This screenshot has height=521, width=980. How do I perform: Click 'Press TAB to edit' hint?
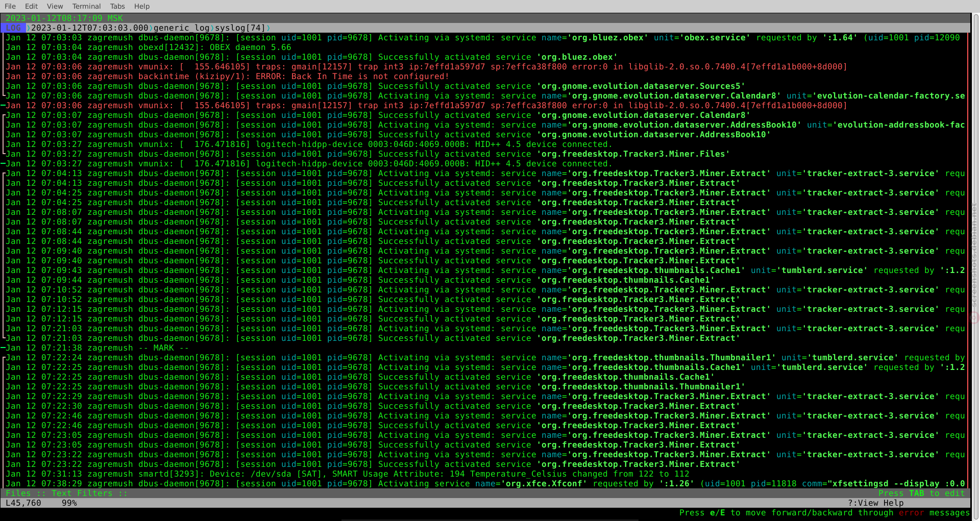pos(922,493)
